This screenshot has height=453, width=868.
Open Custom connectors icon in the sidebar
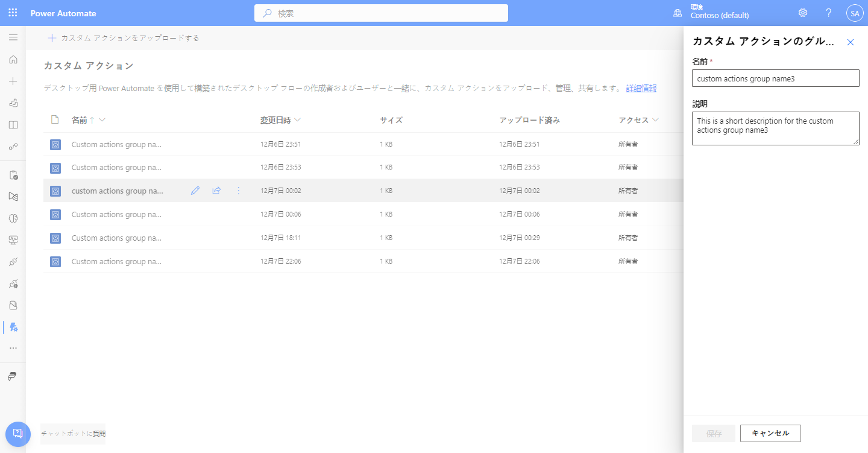[13, 284]
